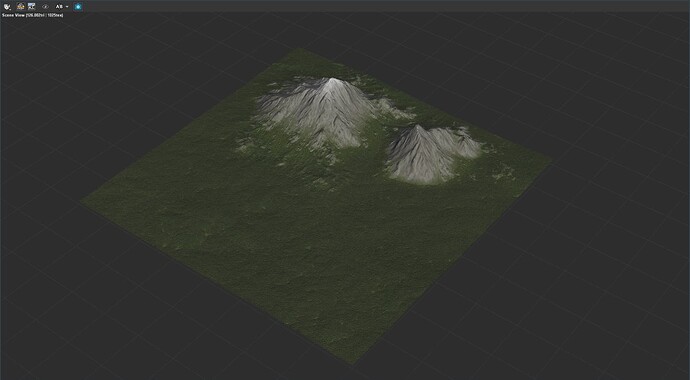Screen dimensions: 690x380
Task: Click the blue-toned image view icon
Action: click(x=31, y=7)
